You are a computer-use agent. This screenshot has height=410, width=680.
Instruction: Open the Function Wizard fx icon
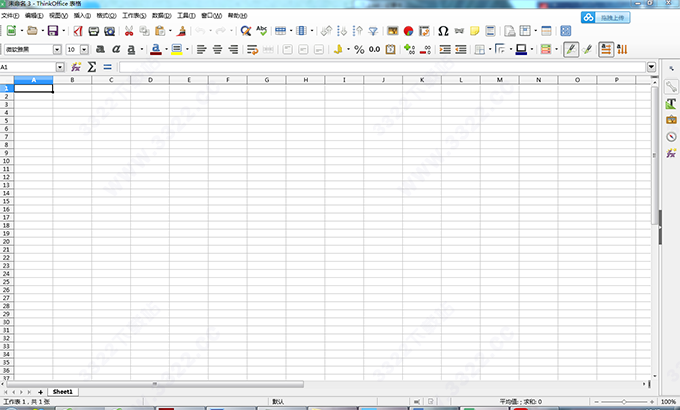click(x=76, y=67)
